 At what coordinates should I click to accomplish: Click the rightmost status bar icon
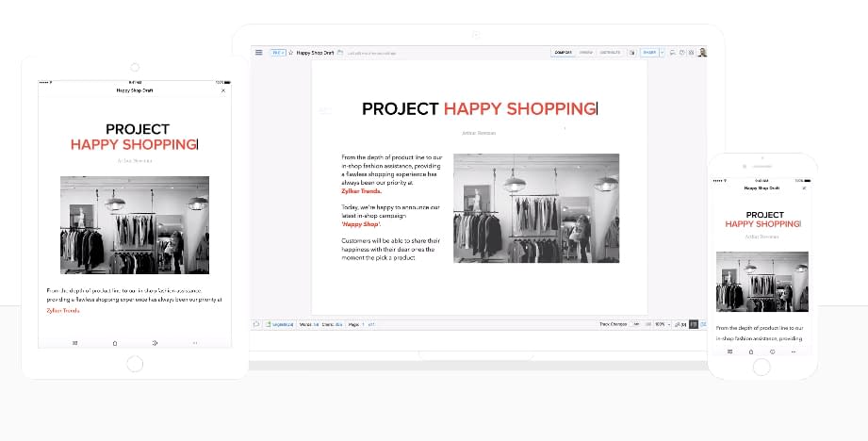tap(704, 325)
